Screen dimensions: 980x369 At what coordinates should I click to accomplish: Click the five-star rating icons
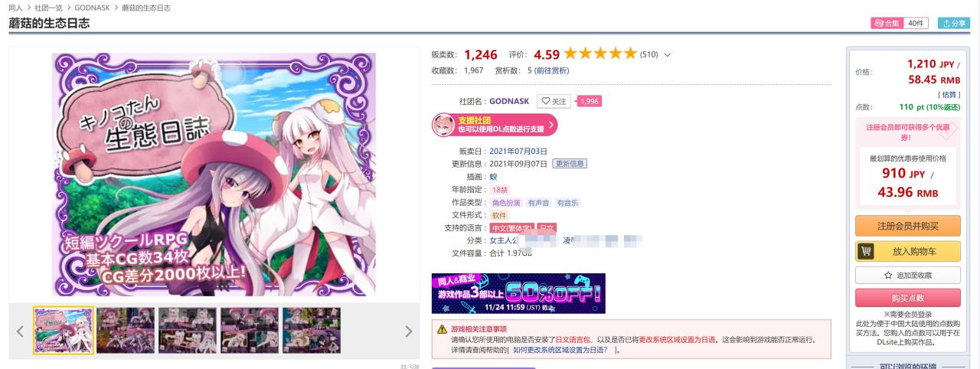point(600,54)
